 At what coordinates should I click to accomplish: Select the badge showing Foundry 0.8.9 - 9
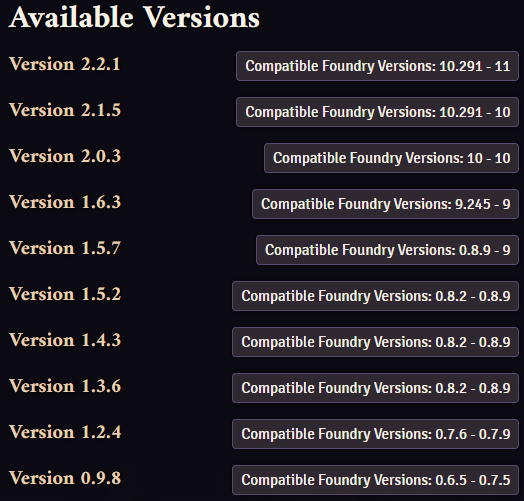pos(387,250)
